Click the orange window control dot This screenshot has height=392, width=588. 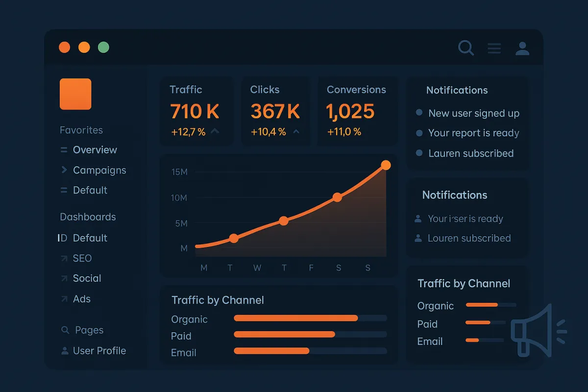pos(65,48)
